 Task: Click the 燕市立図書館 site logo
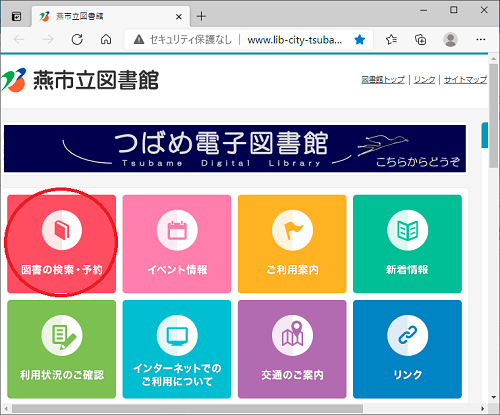tap(80, 80)
